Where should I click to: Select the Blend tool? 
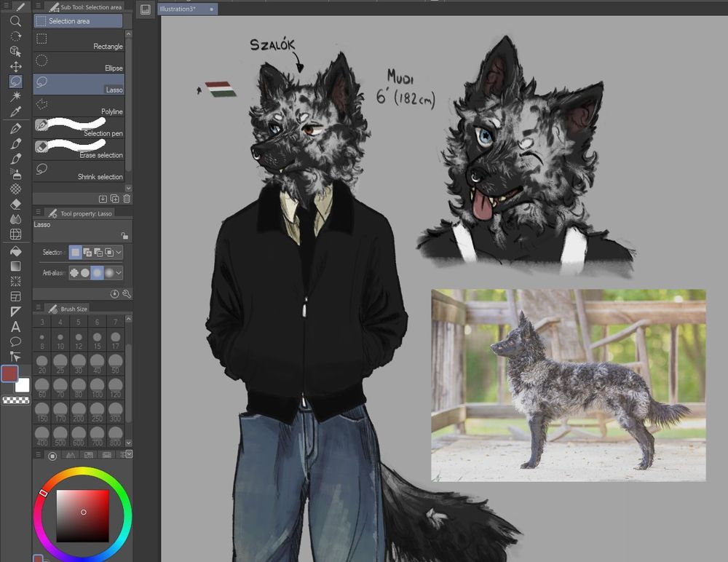[15, 219]
